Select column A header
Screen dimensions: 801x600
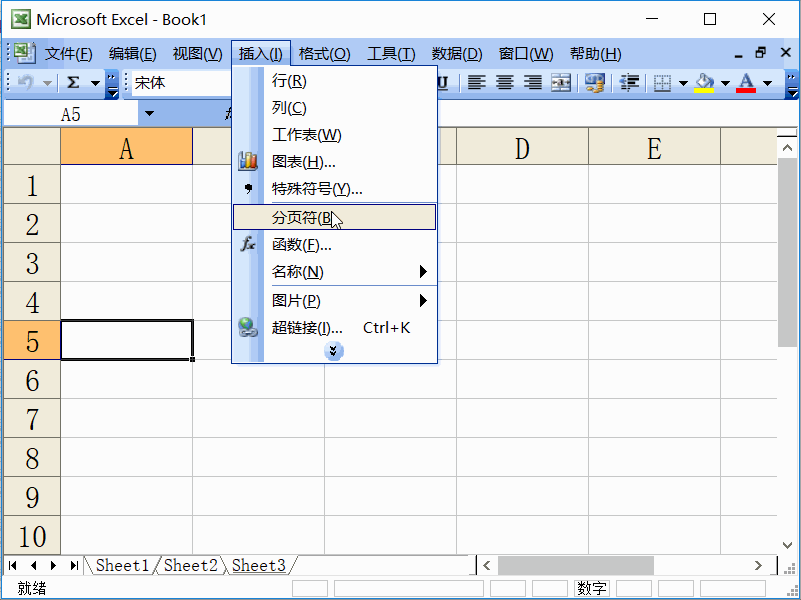(127, 147)
